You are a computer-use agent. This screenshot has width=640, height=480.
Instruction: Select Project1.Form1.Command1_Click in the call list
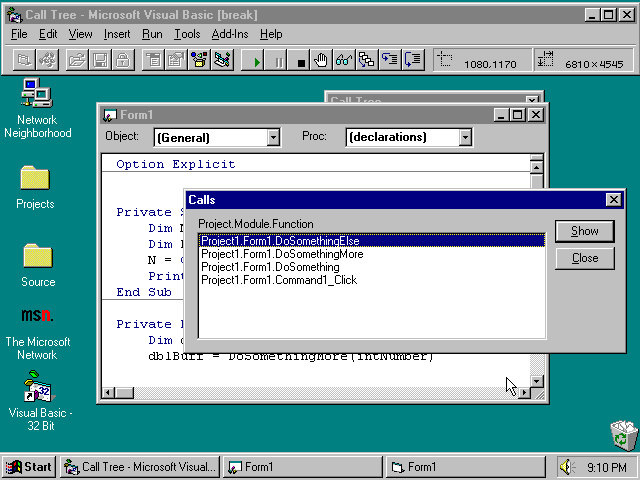click(x=279, y=280)
